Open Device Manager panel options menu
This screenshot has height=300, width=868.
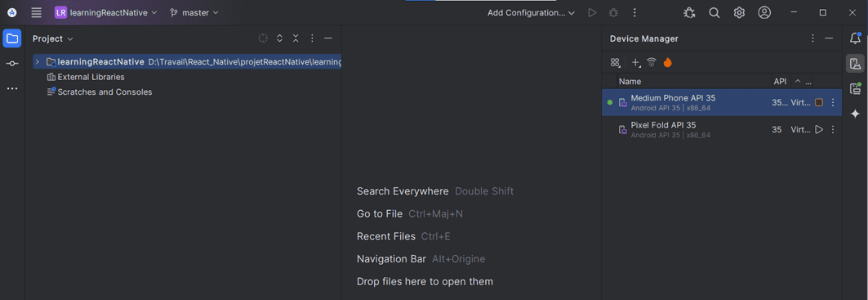pyautogui.click(x=812, y=38)
